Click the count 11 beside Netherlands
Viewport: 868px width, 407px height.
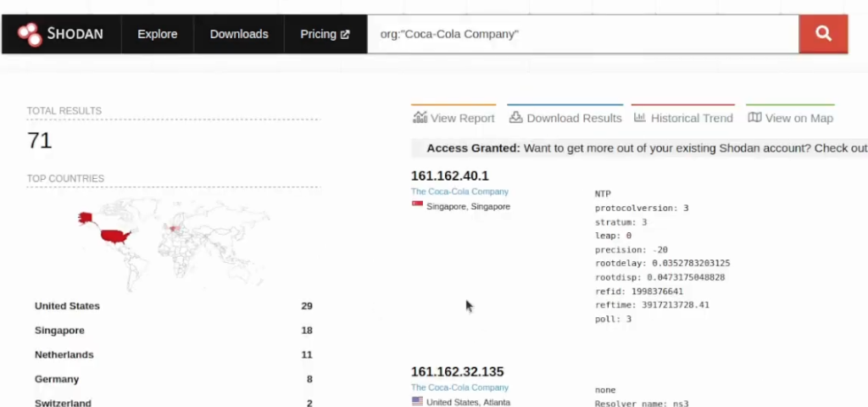tap(307, 355)
